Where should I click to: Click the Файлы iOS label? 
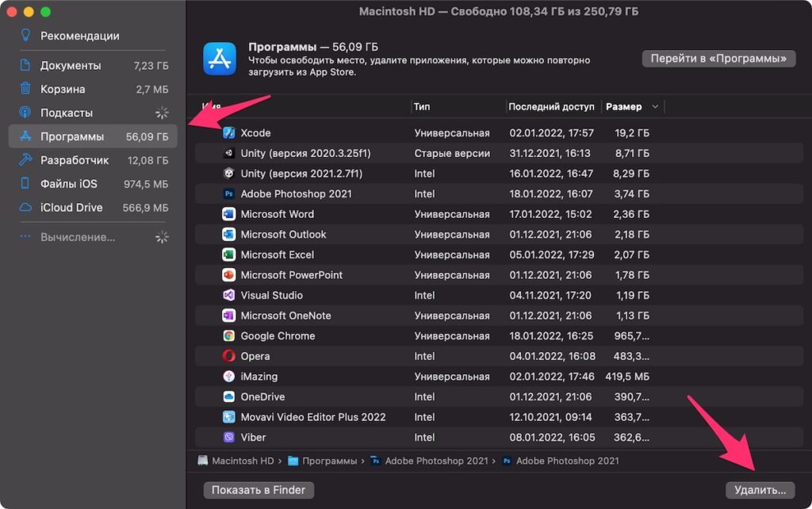click(69, 184)
